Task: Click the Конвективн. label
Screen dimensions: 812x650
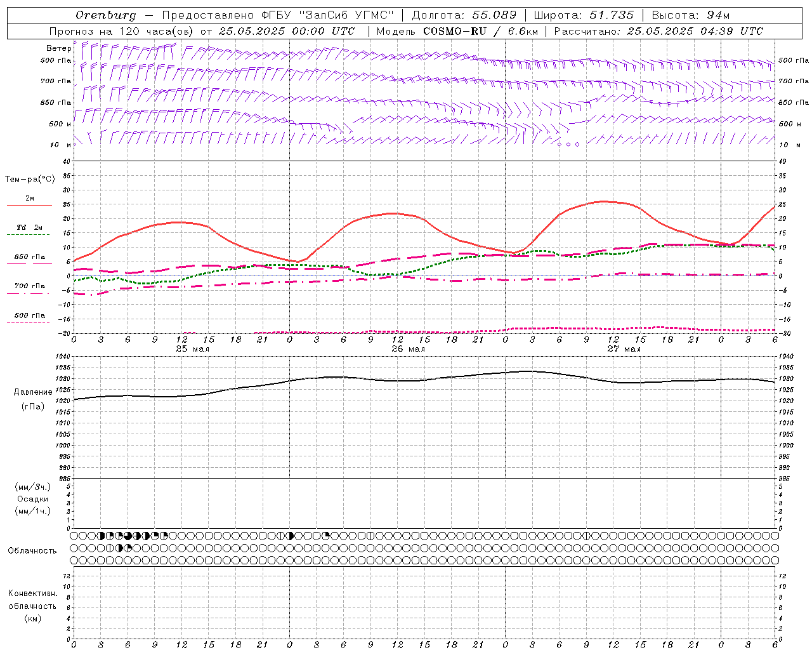Action: (33, 594)
